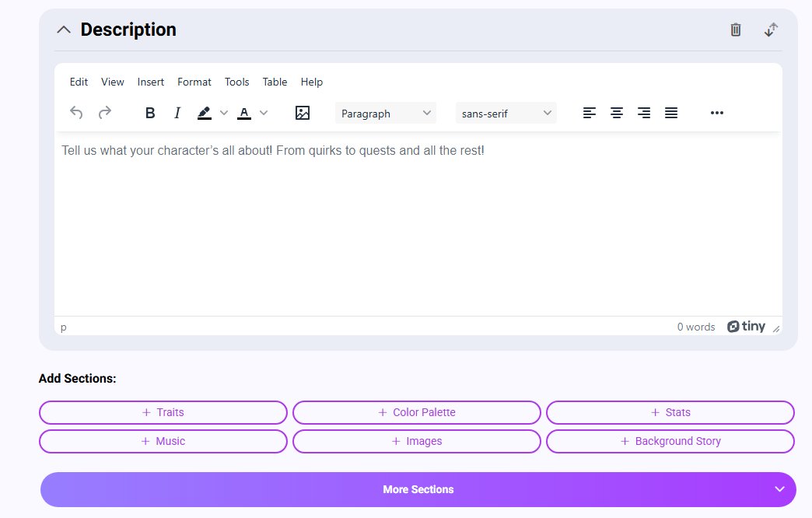Collapse the Description section chevron
The image size is (812, 518).
click(64, 30)
